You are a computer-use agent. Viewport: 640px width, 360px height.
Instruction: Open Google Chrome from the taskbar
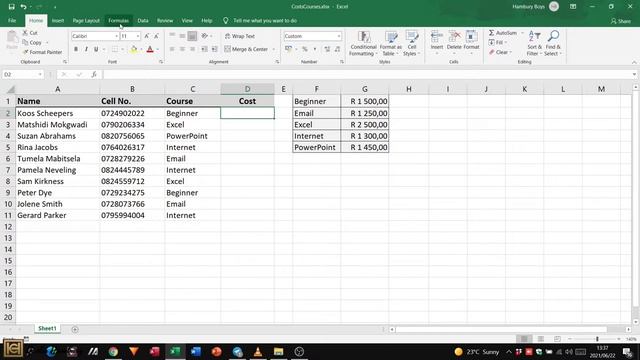tap(113, 351)
